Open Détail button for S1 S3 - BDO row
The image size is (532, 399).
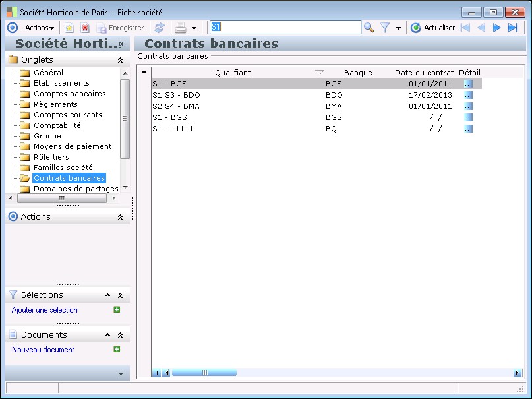(x=468, y=95)
